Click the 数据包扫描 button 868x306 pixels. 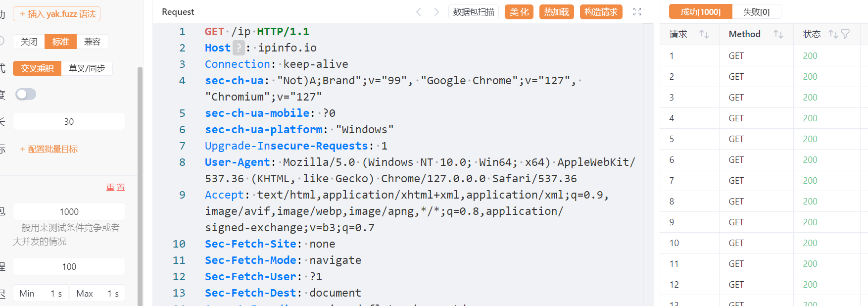pos(474,12)
